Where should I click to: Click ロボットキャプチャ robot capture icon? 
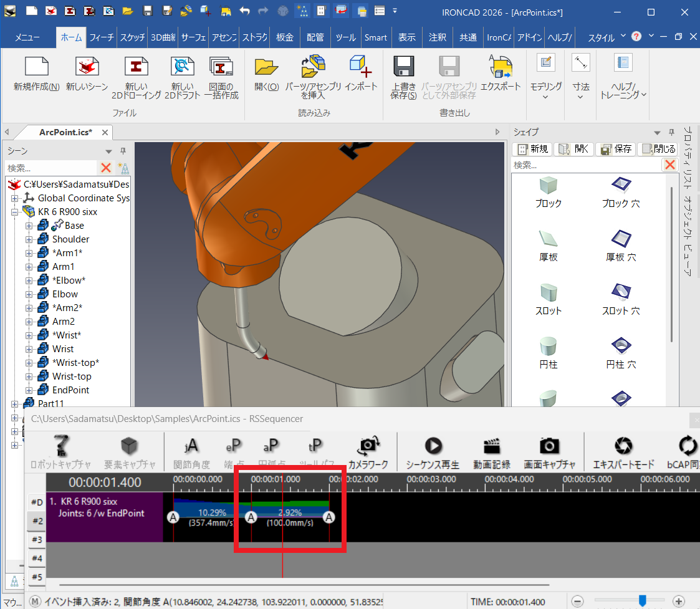(60, 445)
